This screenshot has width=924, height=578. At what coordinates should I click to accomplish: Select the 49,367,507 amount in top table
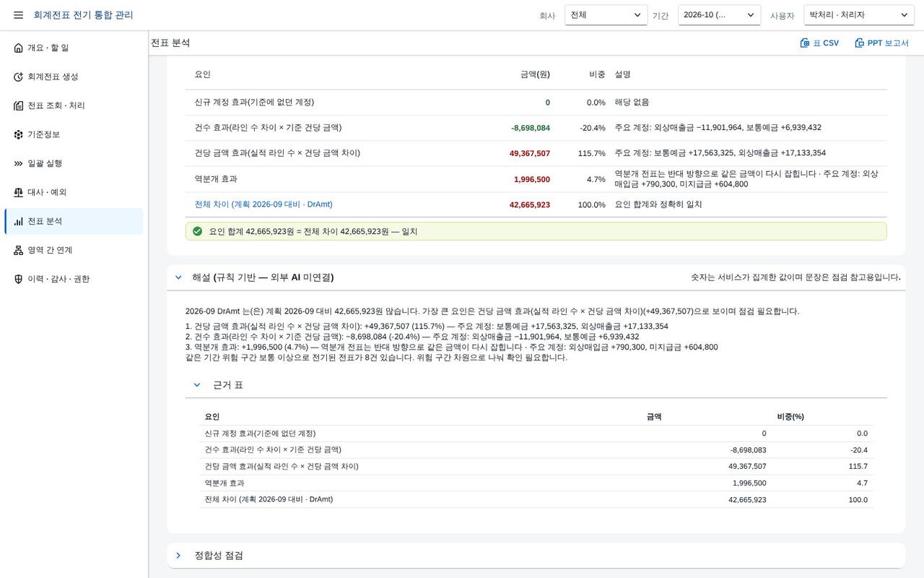pyautogui.click(x=530, y=153)
